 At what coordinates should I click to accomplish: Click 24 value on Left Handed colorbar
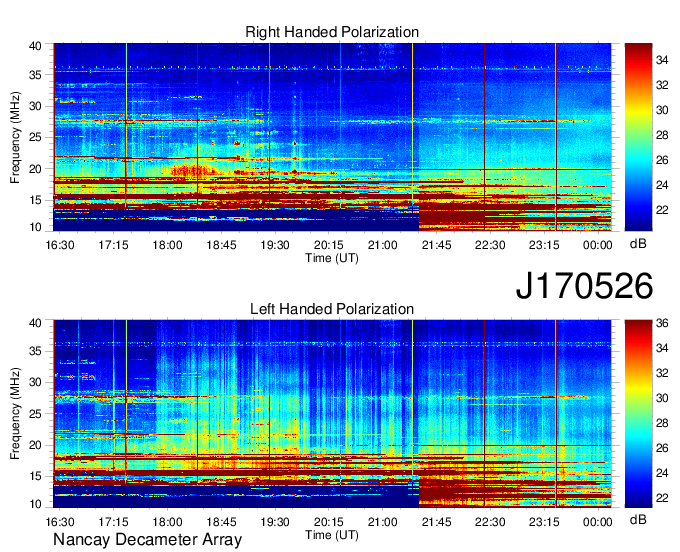click(x=662, y=473)
